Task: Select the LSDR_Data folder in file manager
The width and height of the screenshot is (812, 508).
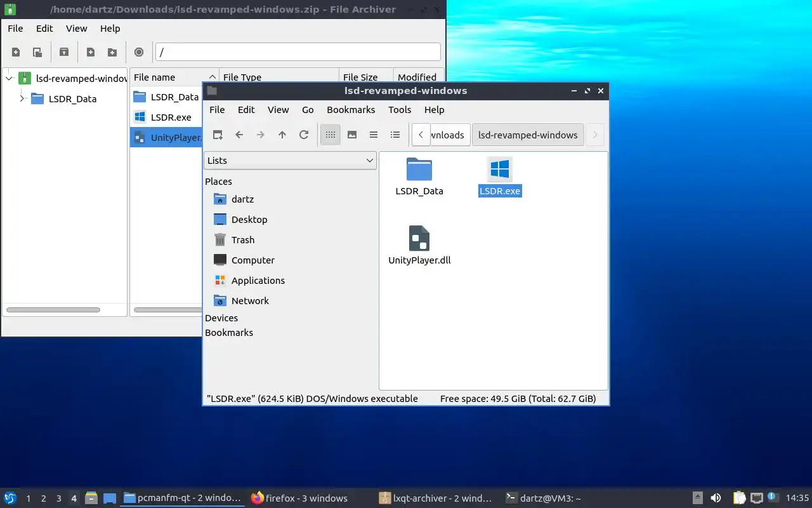Action: coord(419,177)
